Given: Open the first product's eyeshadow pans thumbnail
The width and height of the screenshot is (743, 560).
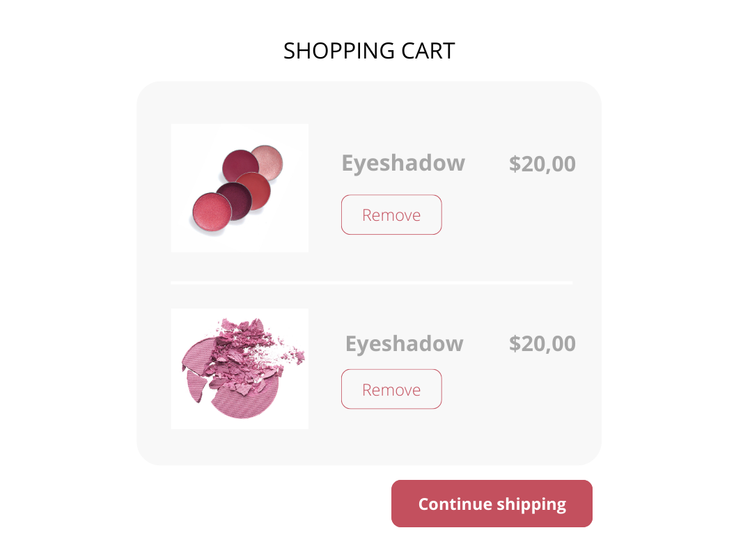Looking at the screenshot, I should point(240,187).
